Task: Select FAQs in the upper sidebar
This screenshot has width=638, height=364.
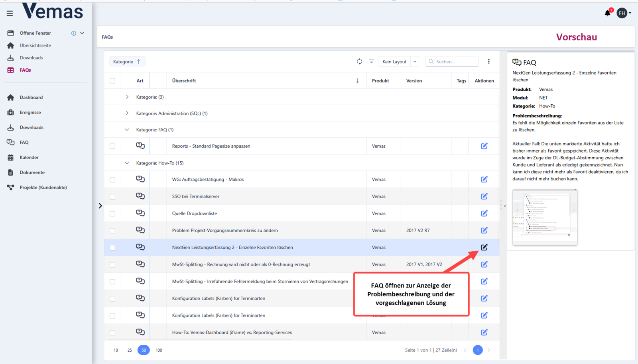Action: [x=25, y=70]
